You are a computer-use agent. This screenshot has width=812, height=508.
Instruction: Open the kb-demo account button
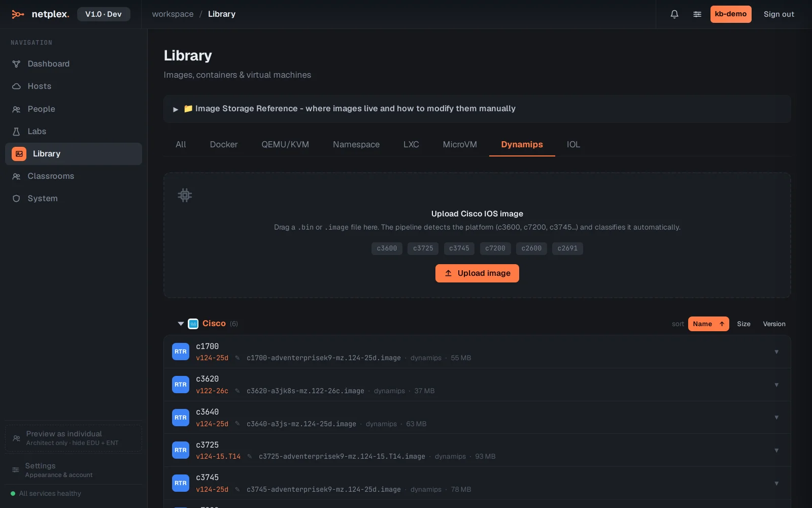[x=731, y=14]
